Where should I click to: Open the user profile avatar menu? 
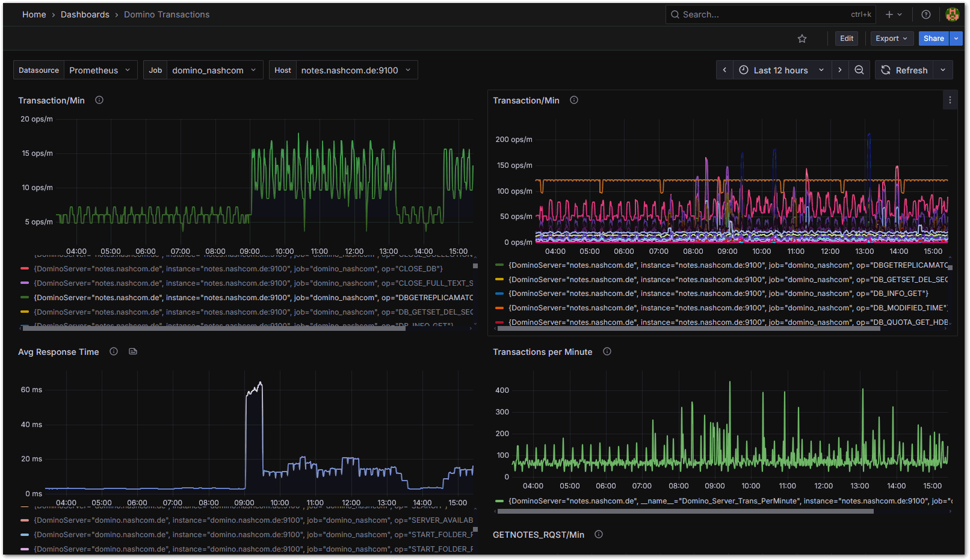click(x=953, y=14)
